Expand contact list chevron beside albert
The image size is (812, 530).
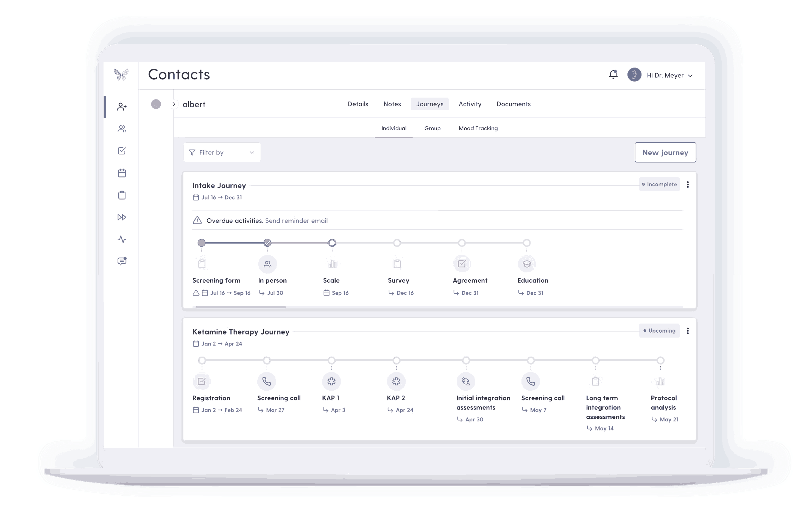click(174, 104)
